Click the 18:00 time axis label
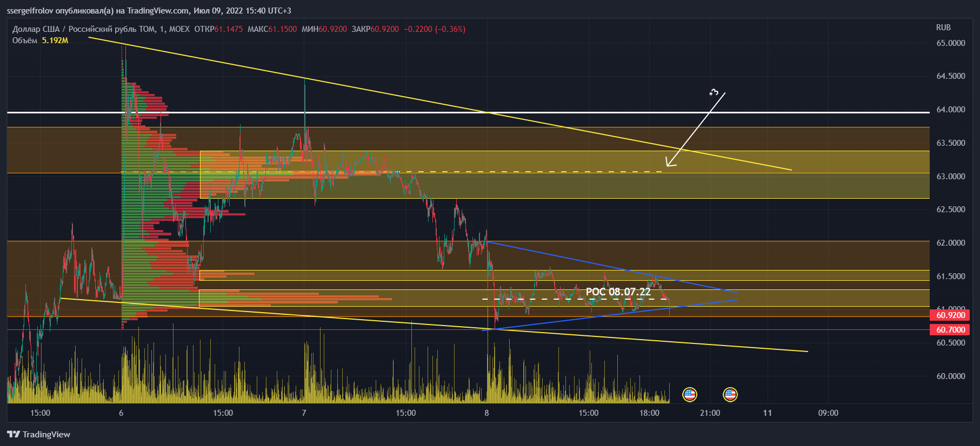This screenshot has height=446, width=980. click(649, 413)
